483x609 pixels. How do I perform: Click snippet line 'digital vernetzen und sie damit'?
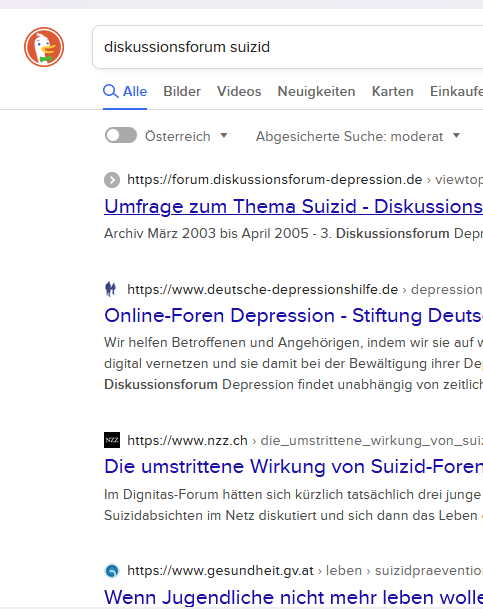(294, 364)
